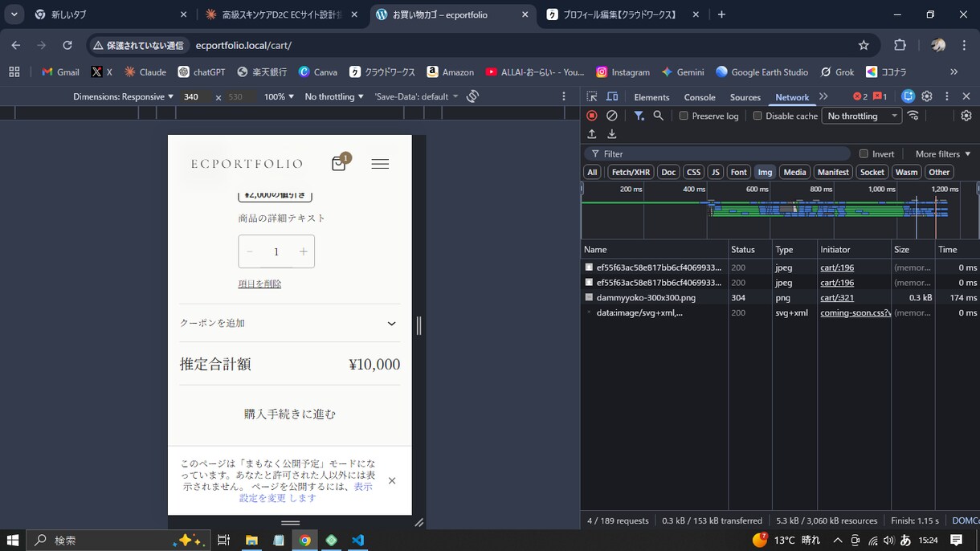This screenshot has width=980, height=551.
Task: Clear the network log
Action: coord(612,116)
